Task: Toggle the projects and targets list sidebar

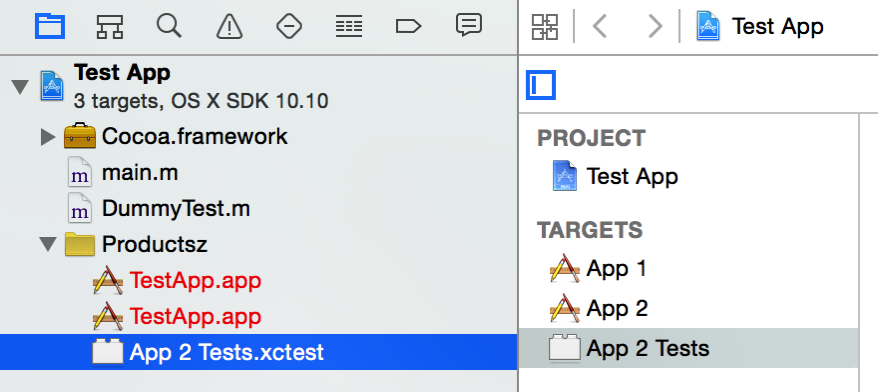Action: [541, 85]
